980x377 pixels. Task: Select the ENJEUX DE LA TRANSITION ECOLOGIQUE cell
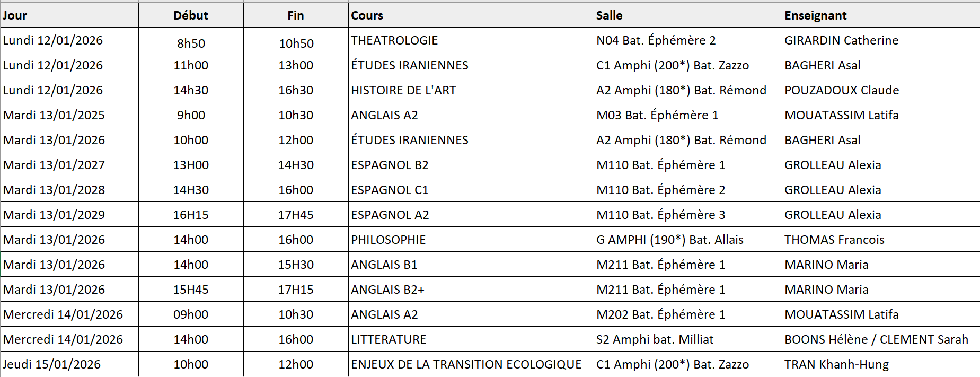coord(466,364)
